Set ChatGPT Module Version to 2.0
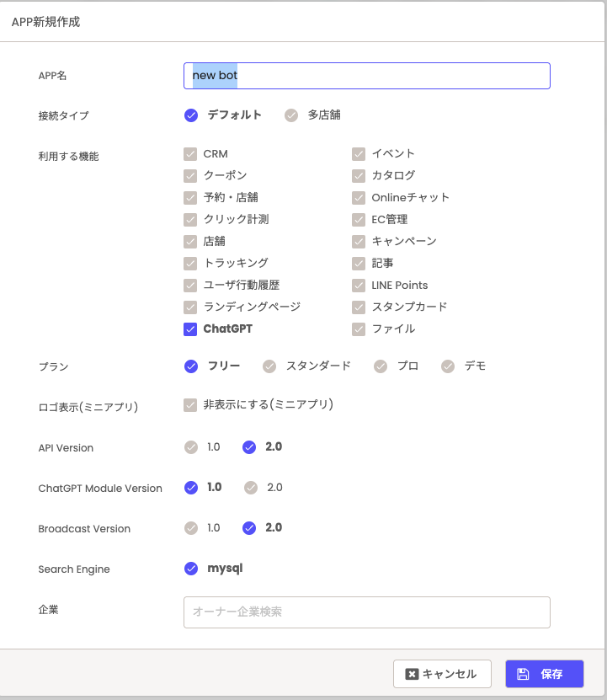Image resolution: width=607 pixels, height=700 pixels. point(251,488)
